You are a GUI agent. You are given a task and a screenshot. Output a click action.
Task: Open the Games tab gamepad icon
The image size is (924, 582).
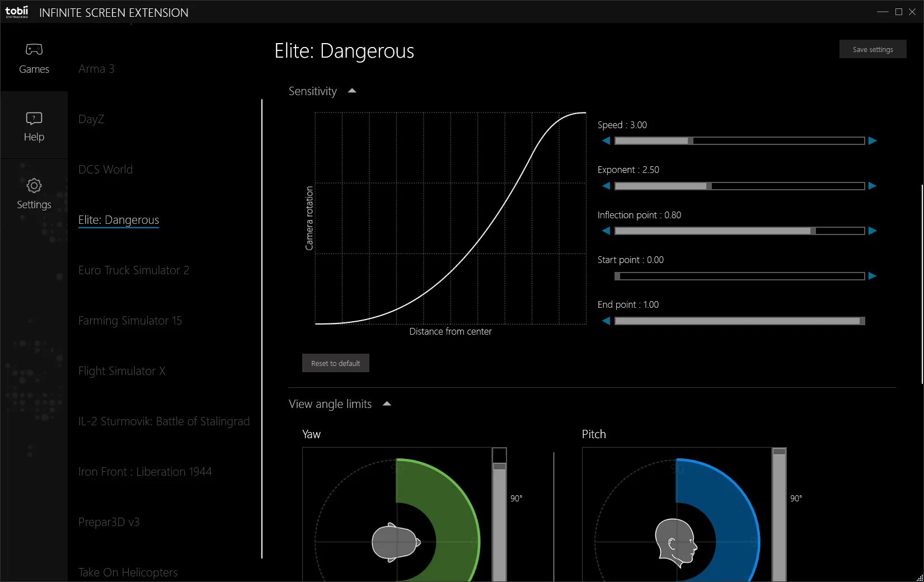[34, 49]
